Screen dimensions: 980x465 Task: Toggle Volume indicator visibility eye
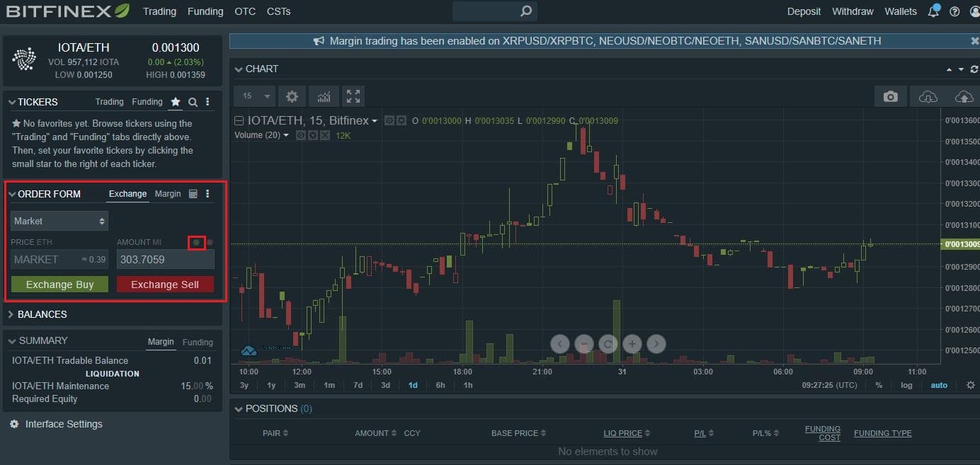301,135
